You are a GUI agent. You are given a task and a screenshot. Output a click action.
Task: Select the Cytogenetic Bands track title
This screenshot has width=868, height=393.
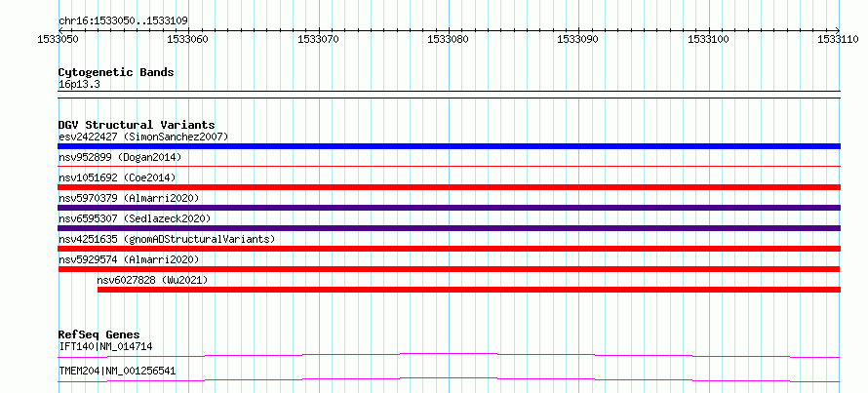point(116,72)
